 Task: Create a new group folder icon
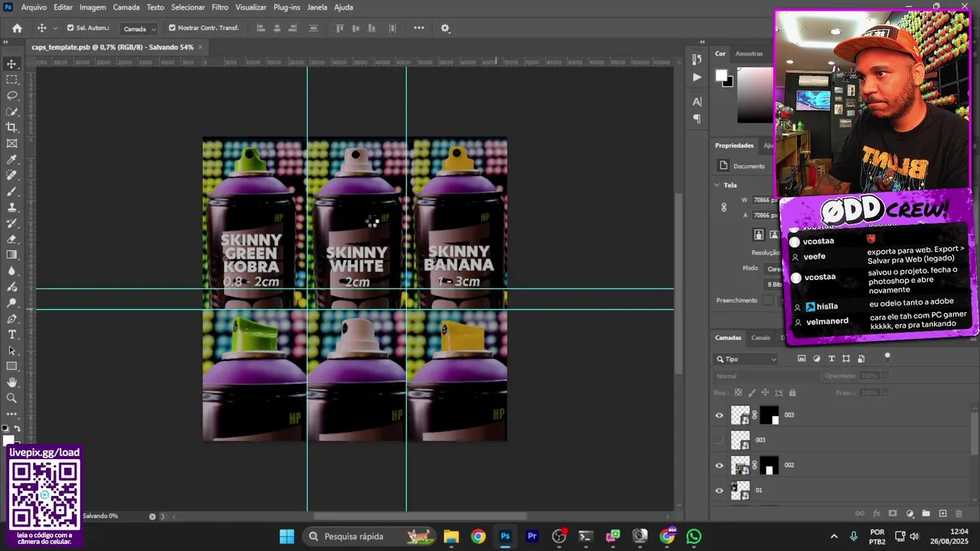926,514
